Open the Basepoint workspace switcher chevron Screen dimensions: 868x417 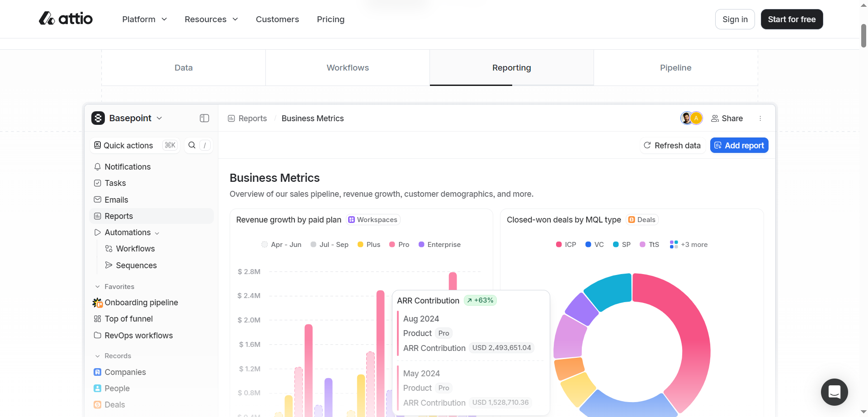pos(159,118)
